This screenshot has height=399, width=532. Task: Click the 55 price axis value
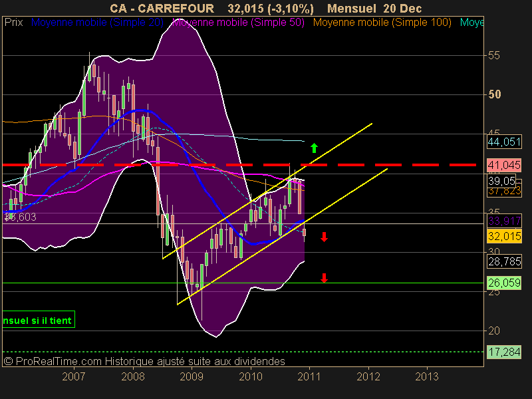(x=493, y=55)
